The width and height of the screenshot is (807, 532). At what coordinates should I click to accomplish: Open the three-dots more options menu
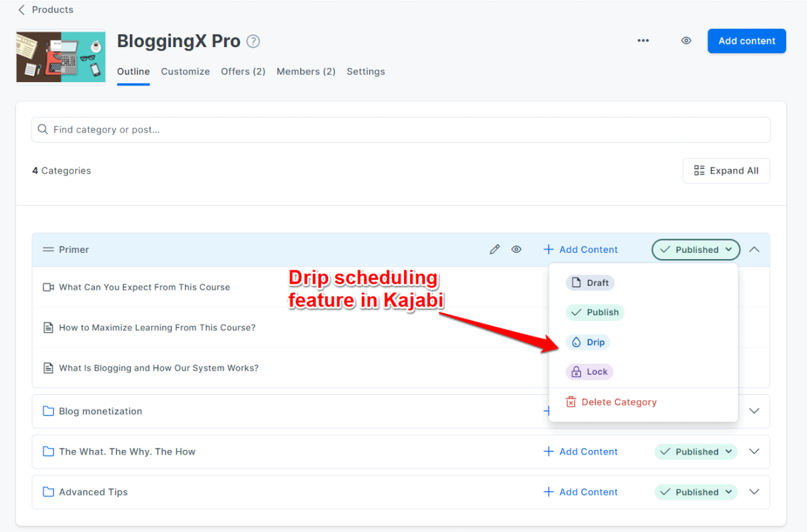(x=644, y=41)
